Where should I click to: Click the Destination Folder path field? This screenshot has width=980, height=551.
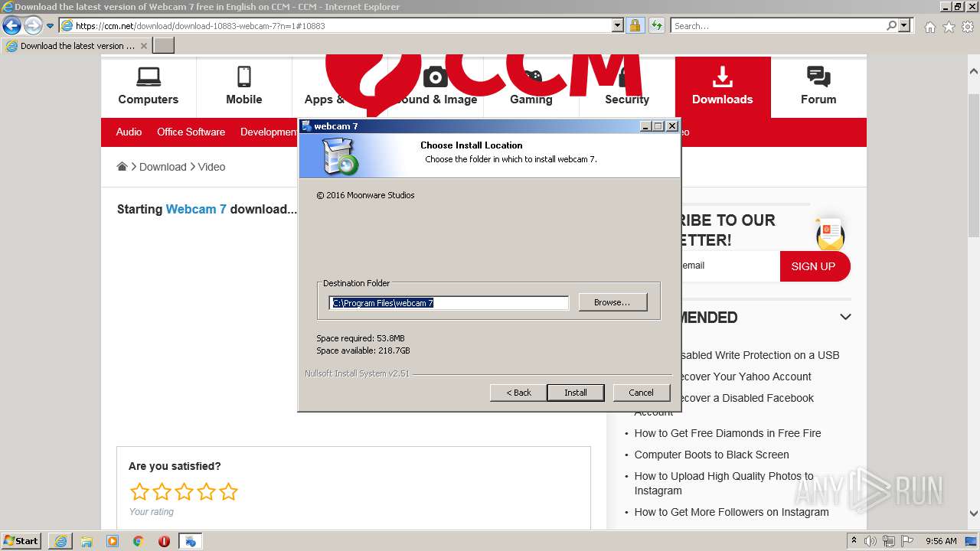point(449,303)
